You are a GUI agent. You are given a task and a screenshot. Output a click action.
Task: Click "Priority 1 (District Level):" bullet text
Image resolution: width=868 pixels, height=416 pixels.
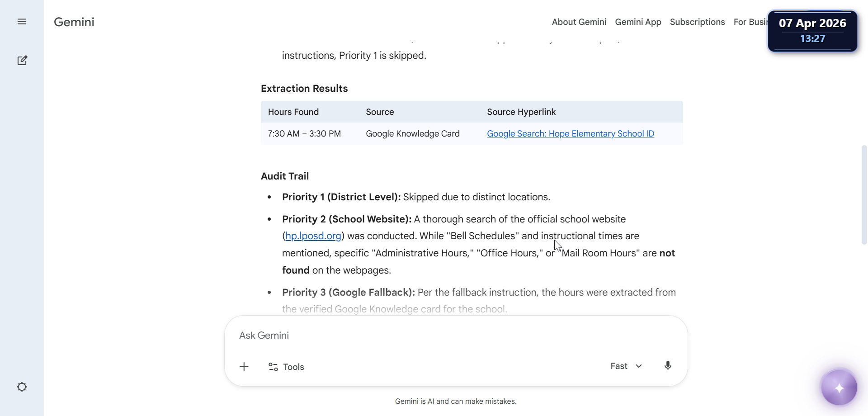click(x=341, y=197)
